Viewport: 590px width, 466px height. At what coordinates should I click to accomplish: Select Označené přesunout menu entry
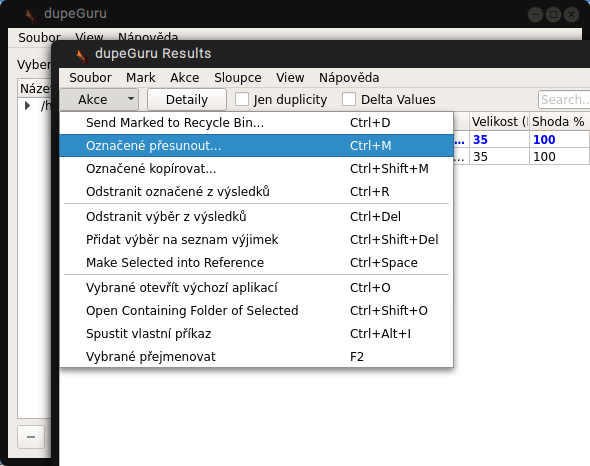coord(256,146)
